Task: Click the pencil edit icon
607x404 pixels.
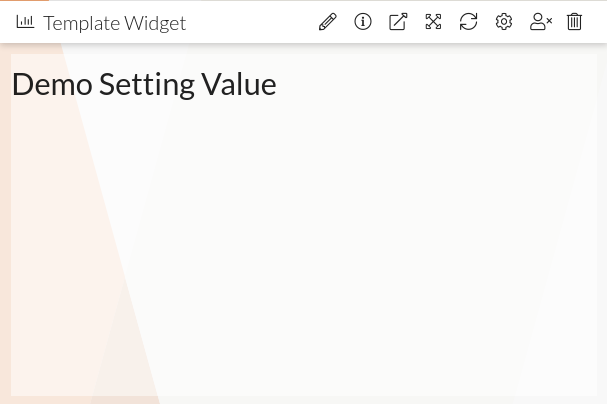Action: [x=327, y=22]
